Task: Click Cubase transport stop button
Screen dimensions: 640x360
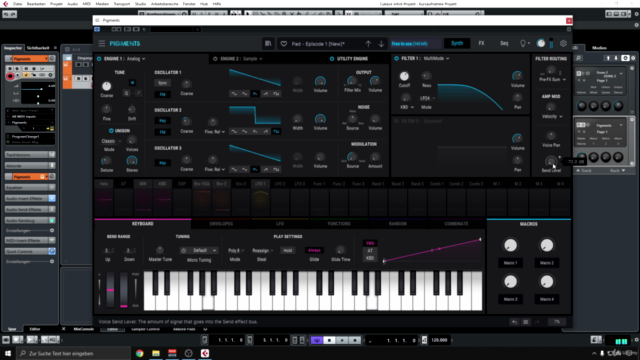Action: tap(330, 340)
